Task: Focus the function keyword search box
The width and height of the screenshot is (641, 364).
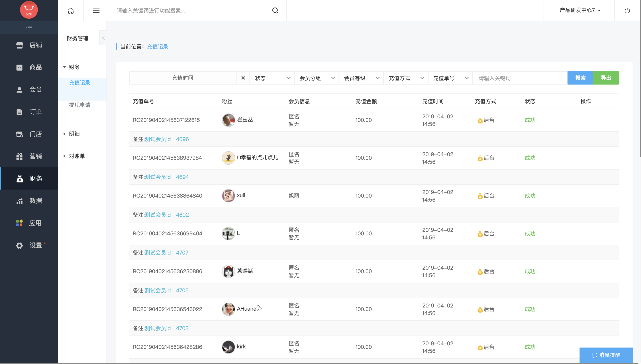Action: tap(190, 10)
